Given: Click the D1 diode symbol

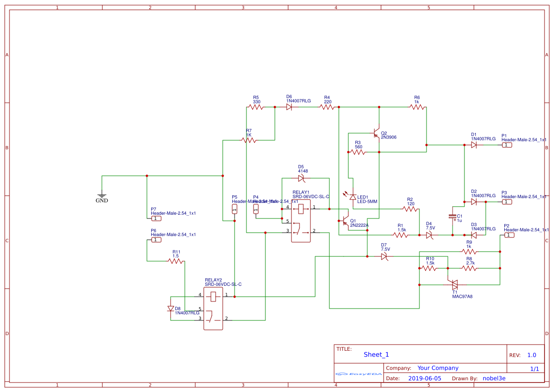Looking at the screenshot, I should [474, 145].
